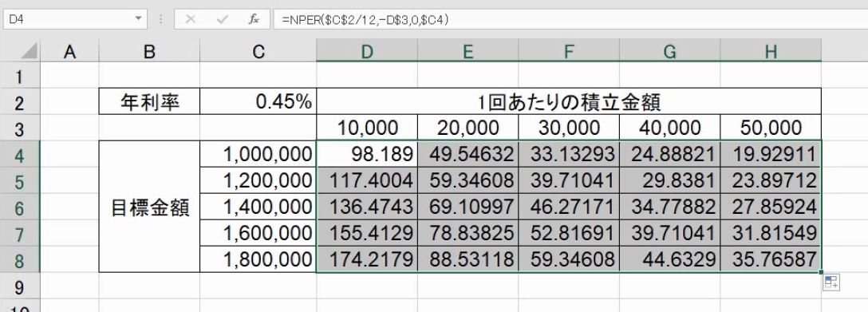This screenshot has width=868, height=312.
Task: Select the 20,000 deposit amount cell
Action: 468,128
